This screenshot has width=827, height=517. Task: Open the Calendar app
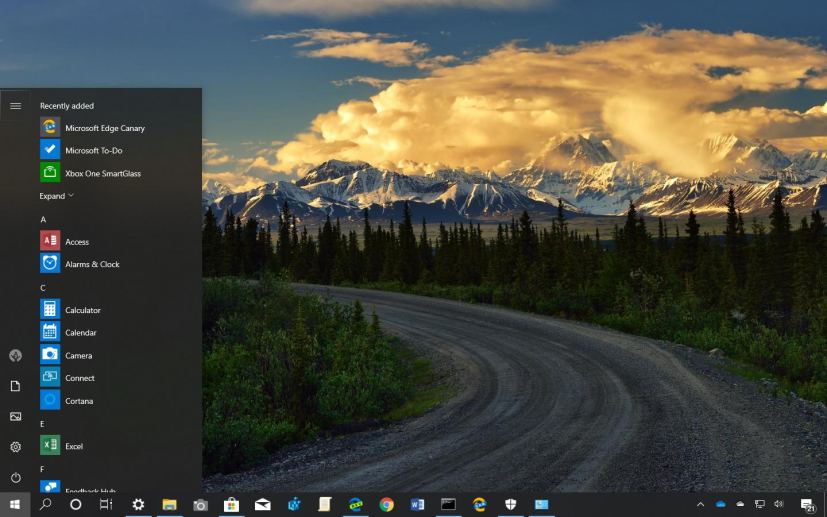point(120,332)
